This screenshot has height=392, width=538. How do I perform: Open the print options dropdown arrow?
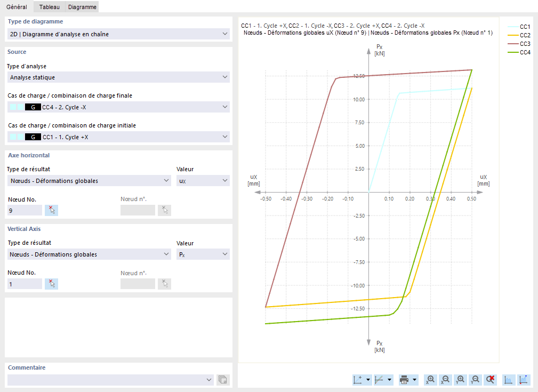[x=414, y=380]
